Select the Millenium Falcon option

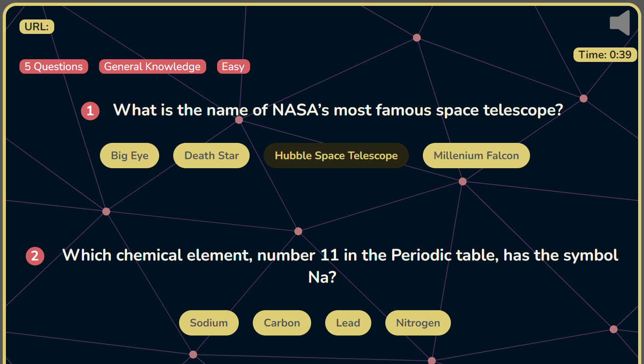pyautogui.click(x=476, y=156)
